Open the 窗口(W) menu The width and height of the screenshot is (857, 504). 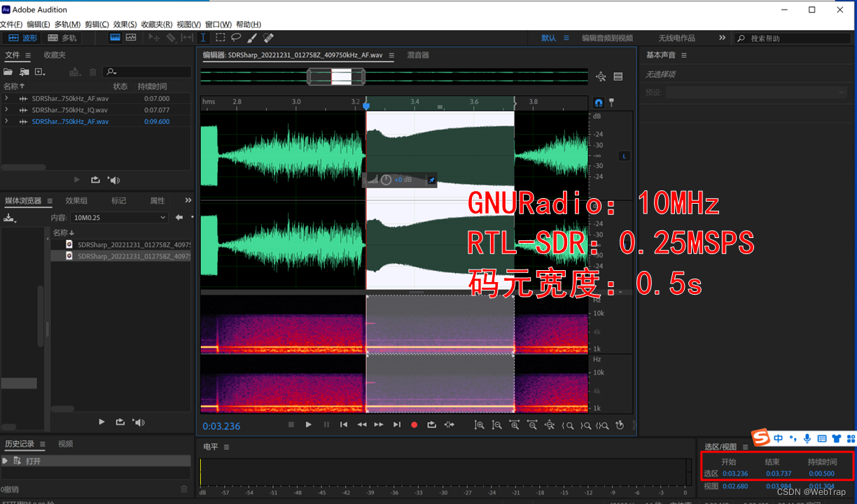coord(218,24)
